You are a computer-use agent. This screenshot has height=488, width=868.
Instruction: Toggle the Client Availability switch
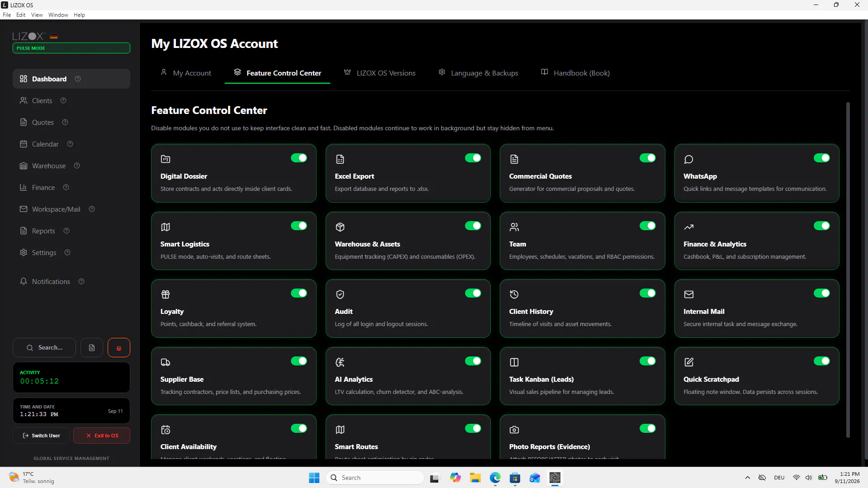[299, 428]
